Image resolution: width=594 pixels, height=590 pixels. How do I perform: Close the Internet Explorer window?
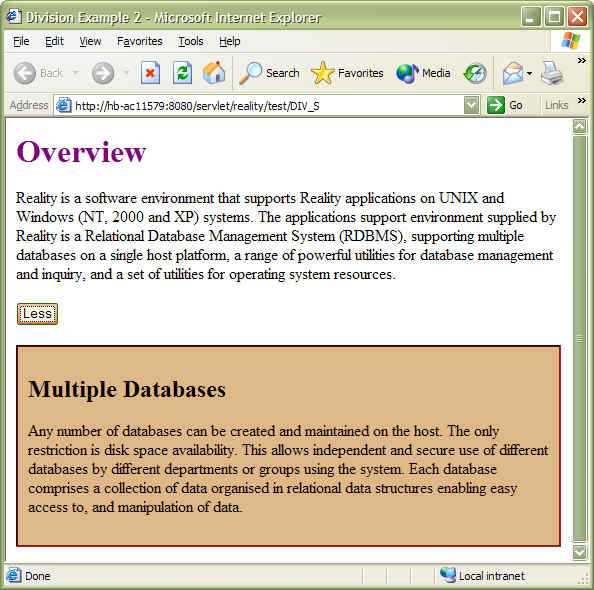click(x=577, y=17)
